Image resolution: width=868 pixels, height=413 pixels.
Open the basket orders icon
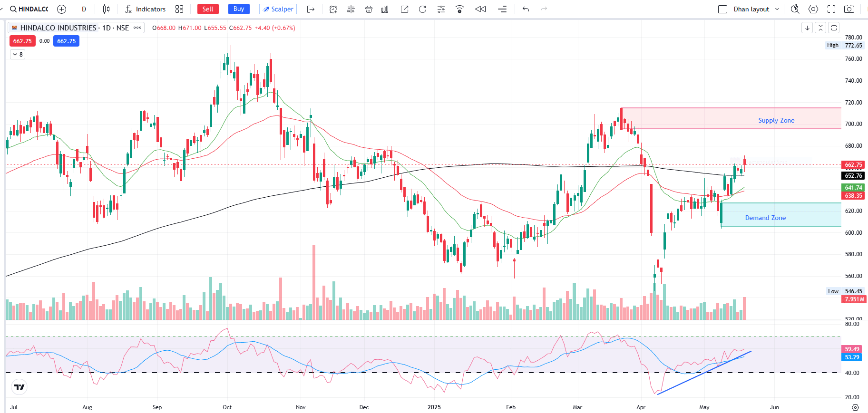point(369,9)
